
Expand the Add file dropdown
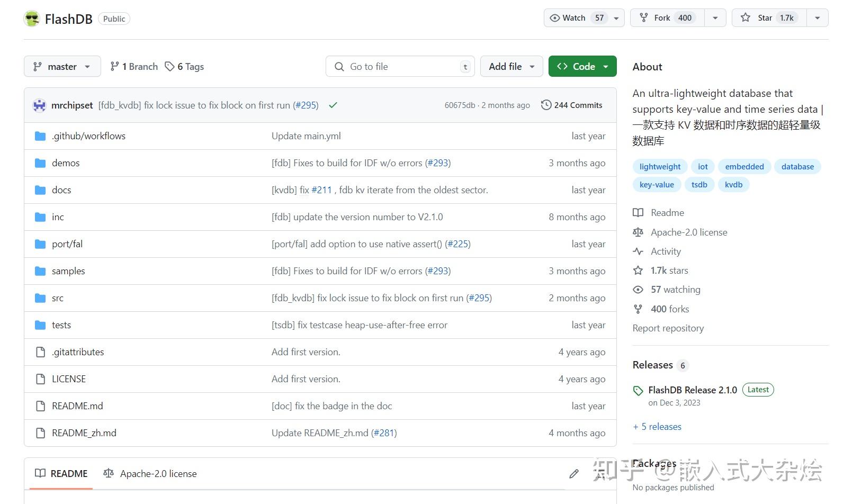[511, 67]
